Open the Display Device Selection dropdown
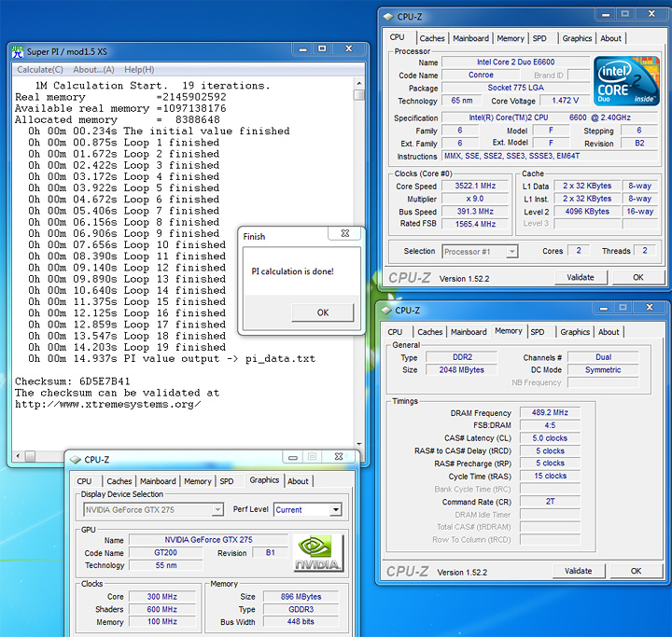 coord(153,510)
